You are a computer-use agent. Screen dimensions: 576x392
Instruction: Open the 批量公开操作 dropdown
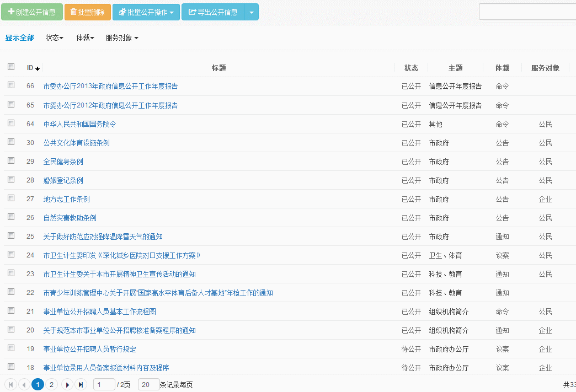click(x=146, y=12)
